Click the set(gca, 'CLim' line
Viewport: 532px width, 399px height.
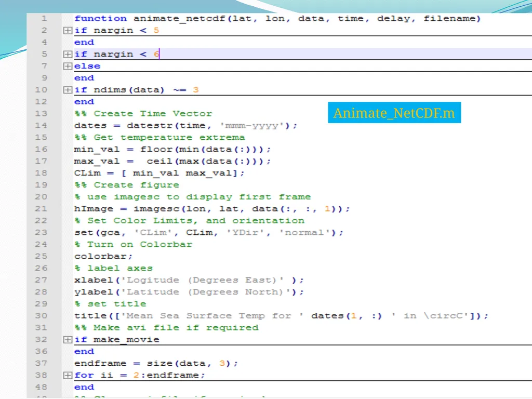(x=209, y=233)
